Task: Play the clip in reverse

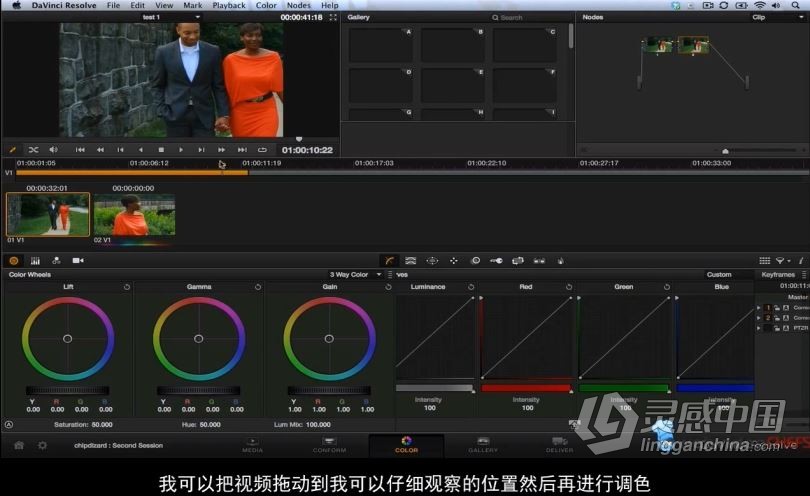Action: (141, 150)
